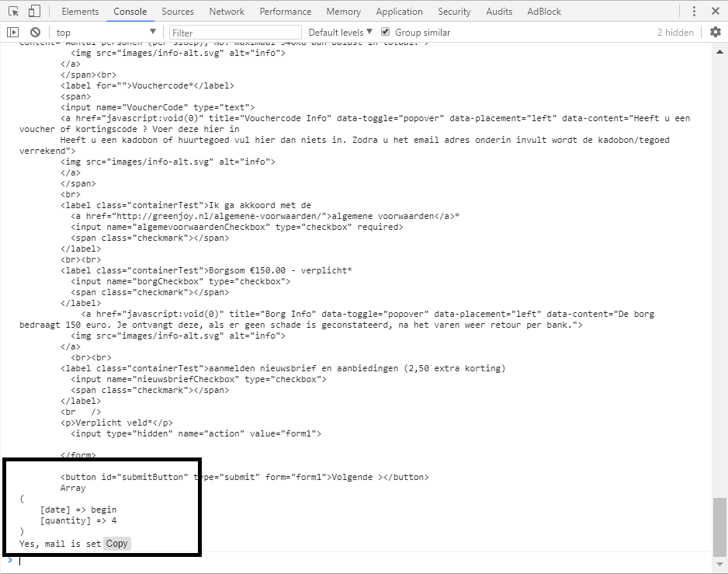Open the Sources tab

[x=178, y=12]
